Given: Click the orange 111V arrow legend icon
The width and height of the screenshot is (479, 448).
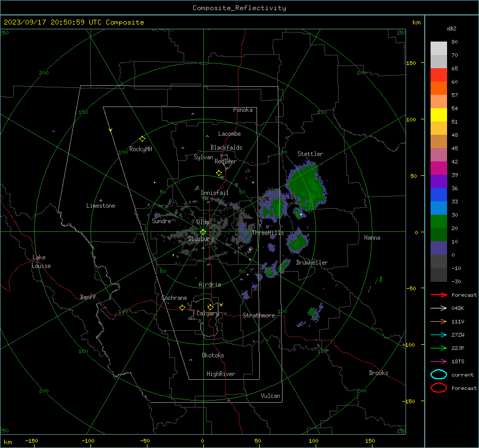Looking at the screenshot, I should (x=439, y=321).
